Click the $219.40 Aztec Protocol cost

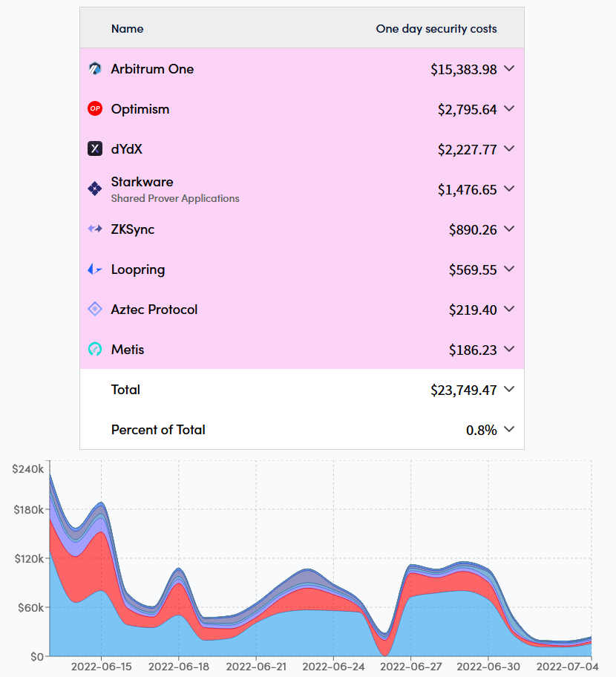click(473, 310)
